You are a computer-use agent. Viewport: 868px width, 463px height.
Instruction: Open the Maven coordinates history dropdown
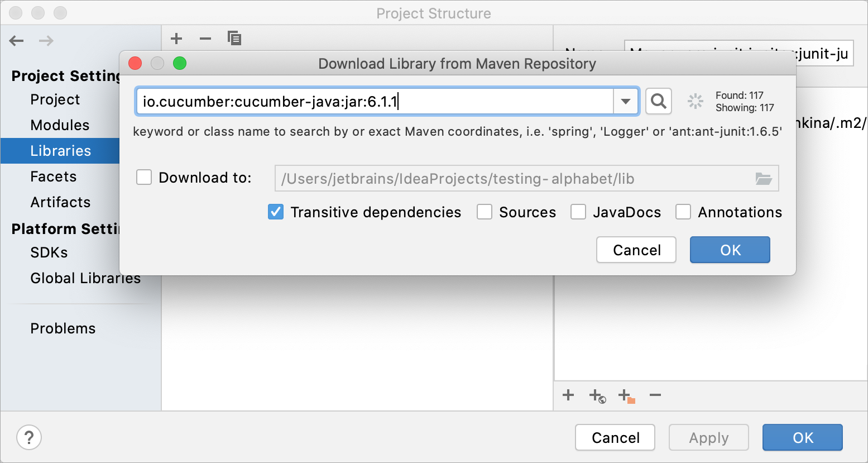coord(625,101)
